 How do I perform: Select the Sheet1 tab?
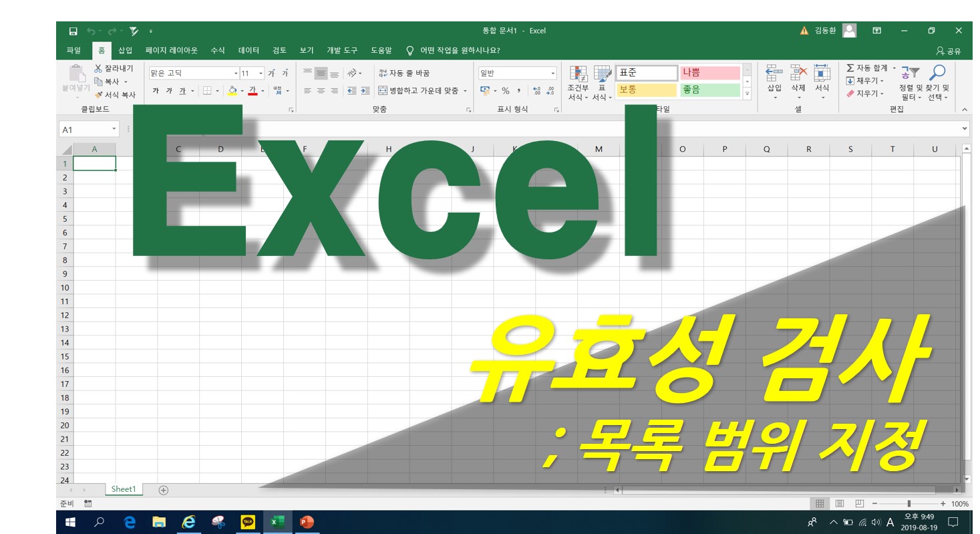pyautogui.click(x=124, y=489)
